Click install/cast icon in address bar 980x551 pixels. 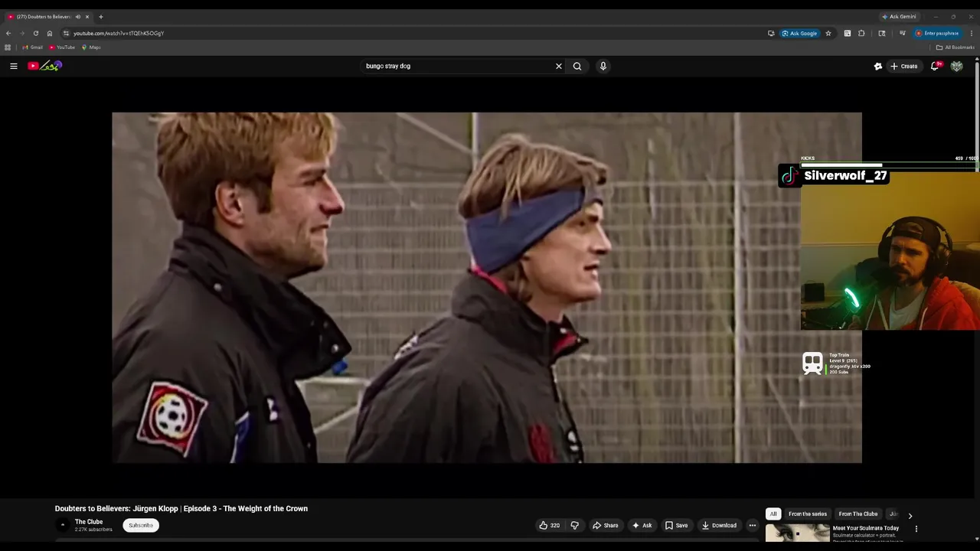771,33
